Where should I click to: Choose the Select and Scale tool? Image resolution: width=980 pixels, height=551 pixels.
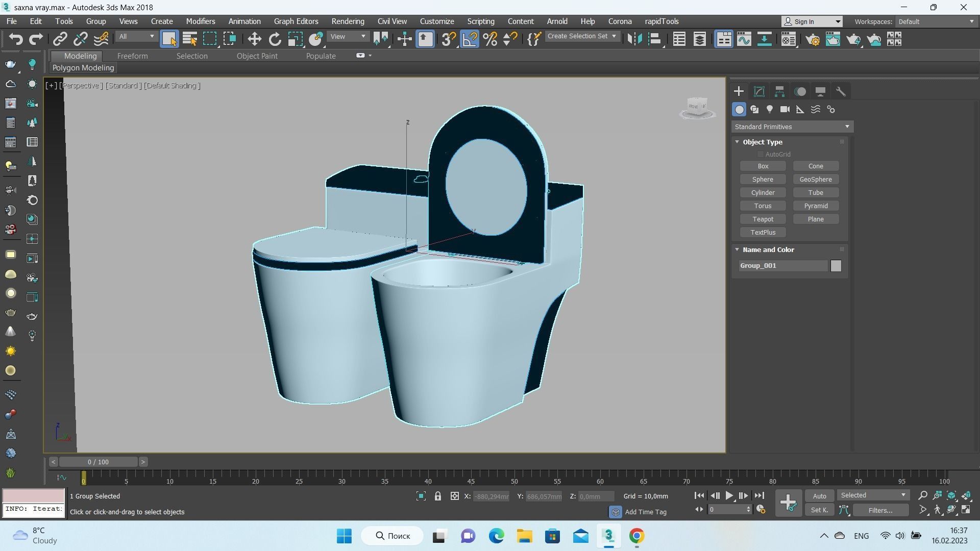(295, 39)
